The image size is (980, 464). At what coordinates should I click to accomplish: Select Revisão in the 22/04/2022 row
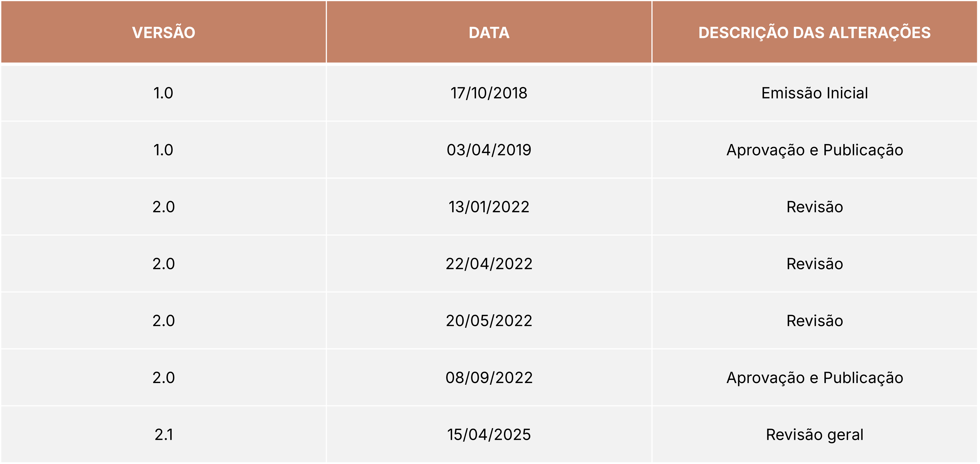point(815,264)
